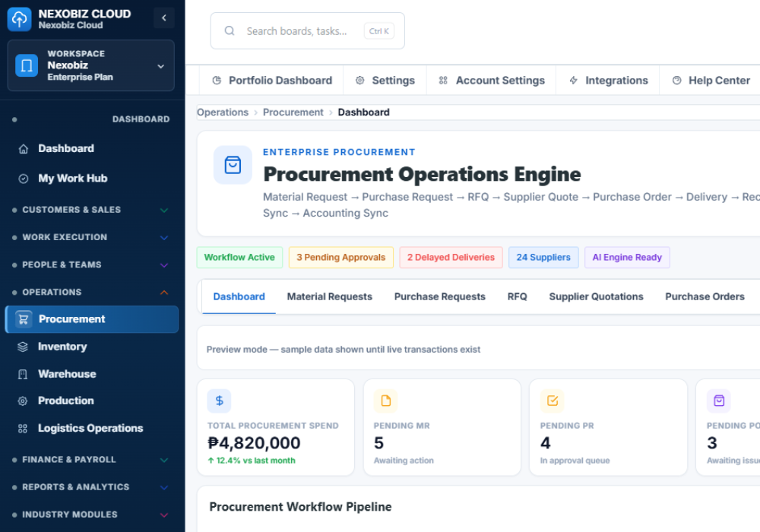Open the 3 Pending Approvals badge
The height and width of the screenshot is (532, 760).
point(341,258)
